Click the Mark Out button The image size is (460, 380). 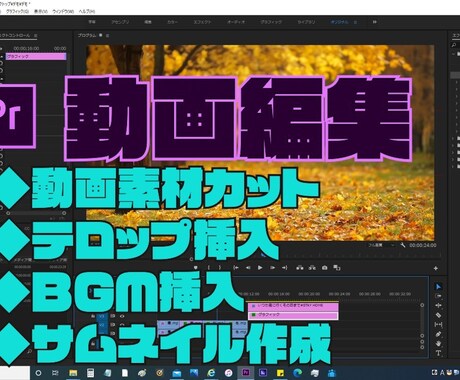tap(220, 268)
